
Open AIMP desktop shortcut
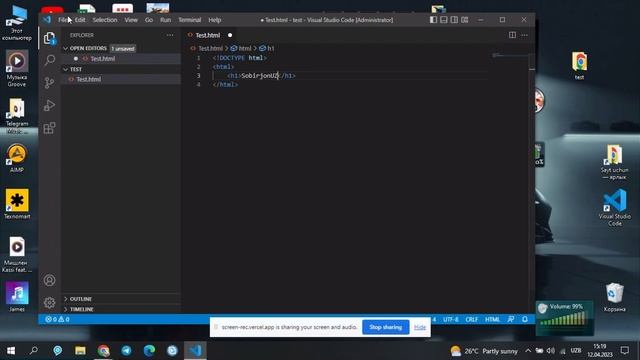tap(17, 158)
